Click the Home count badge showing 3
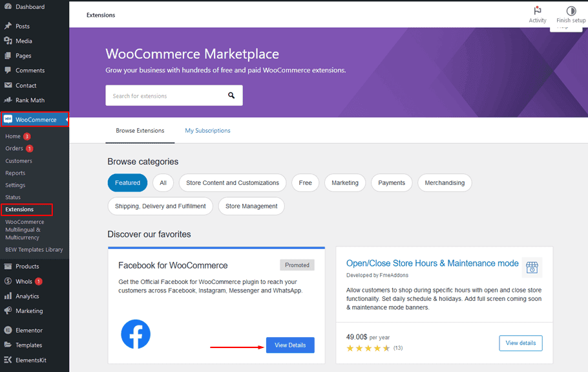The height and width of the screenshot is (372, 588). [27, 137]
